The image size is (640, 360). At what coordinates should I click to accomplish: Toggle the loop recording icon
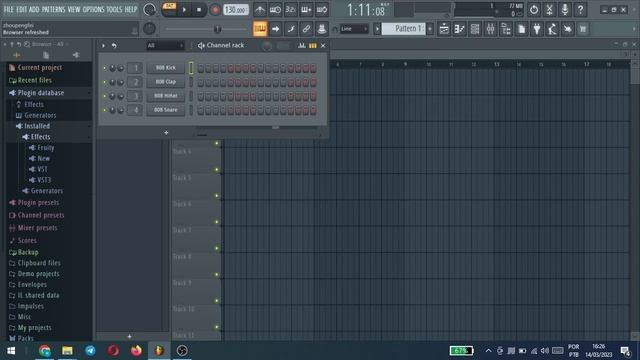[322, 9]
